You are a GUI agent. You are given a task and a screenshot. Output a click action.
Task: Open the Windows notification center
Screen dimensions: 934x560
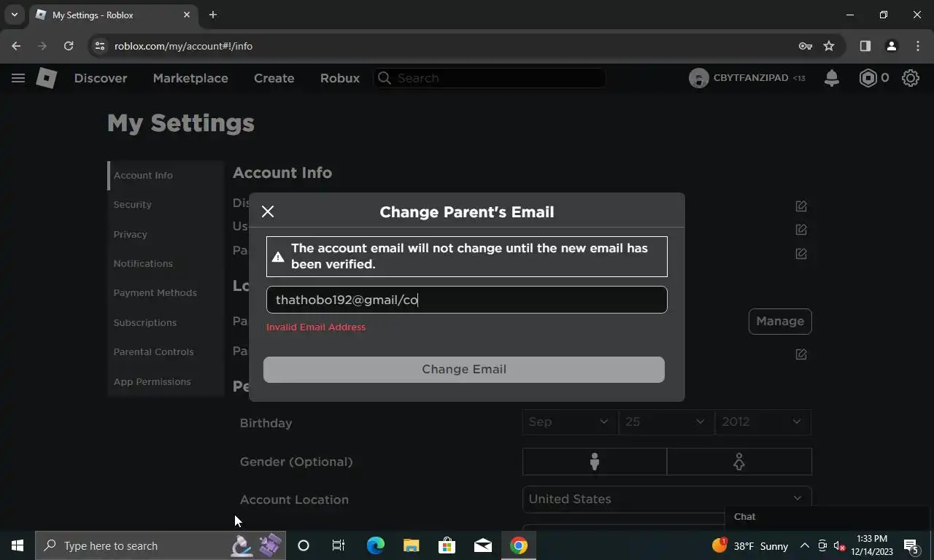click(x=911, y=545)
